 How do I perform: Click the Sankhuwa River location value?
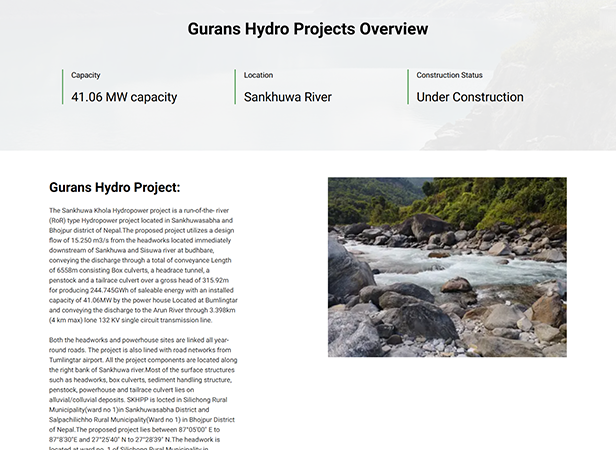(x=288, y=97)
